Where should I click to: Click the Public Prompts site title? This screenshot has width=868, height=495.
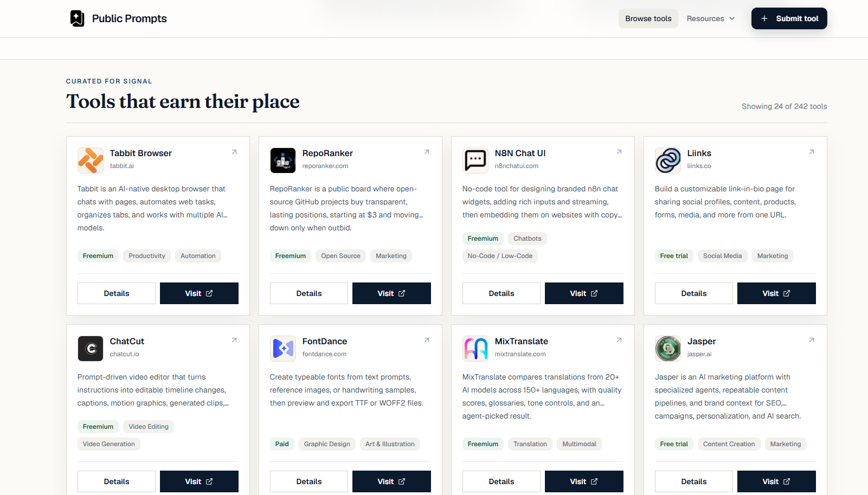[x=130, y=18]
